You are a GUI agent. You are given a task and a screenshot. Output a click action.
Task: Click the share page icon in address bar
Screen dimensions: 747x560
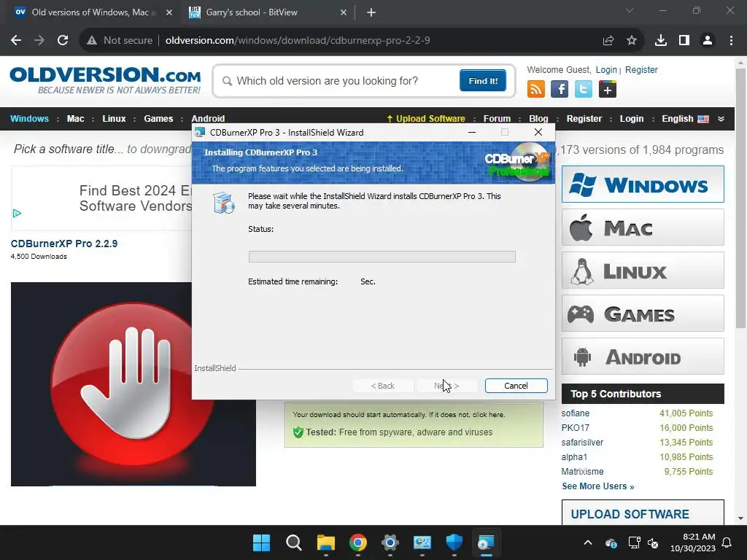click(608, 41)
